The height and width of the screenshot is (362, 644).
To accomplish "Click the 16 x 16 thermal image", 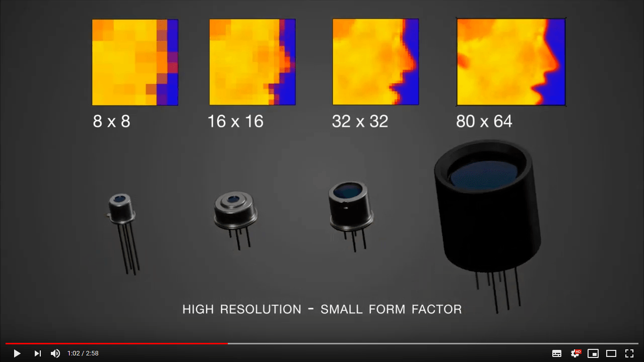I will pos(252,62).
